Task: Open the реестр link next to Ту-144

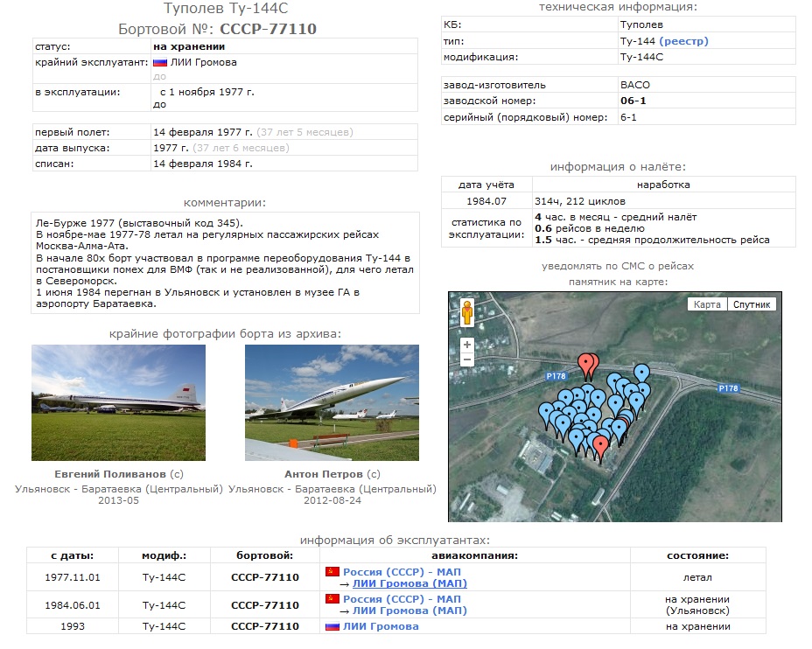Action: pos(683,41)
